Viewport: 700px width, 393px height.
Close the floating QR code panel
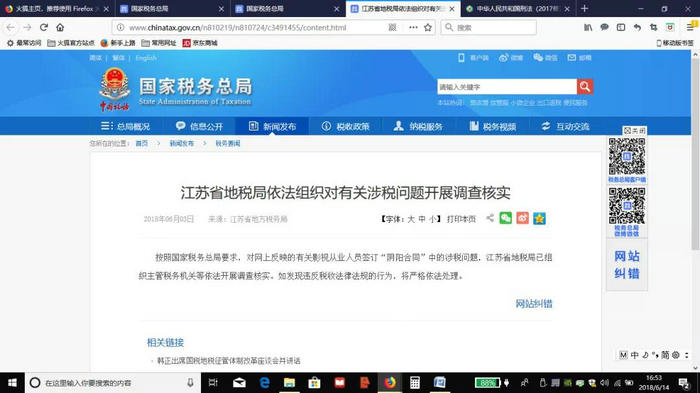click(634, 130)
